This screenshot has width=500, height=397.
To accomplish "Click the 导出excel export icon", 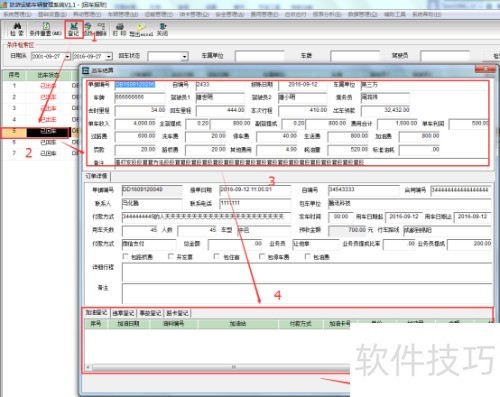I will tap(141, 29).
